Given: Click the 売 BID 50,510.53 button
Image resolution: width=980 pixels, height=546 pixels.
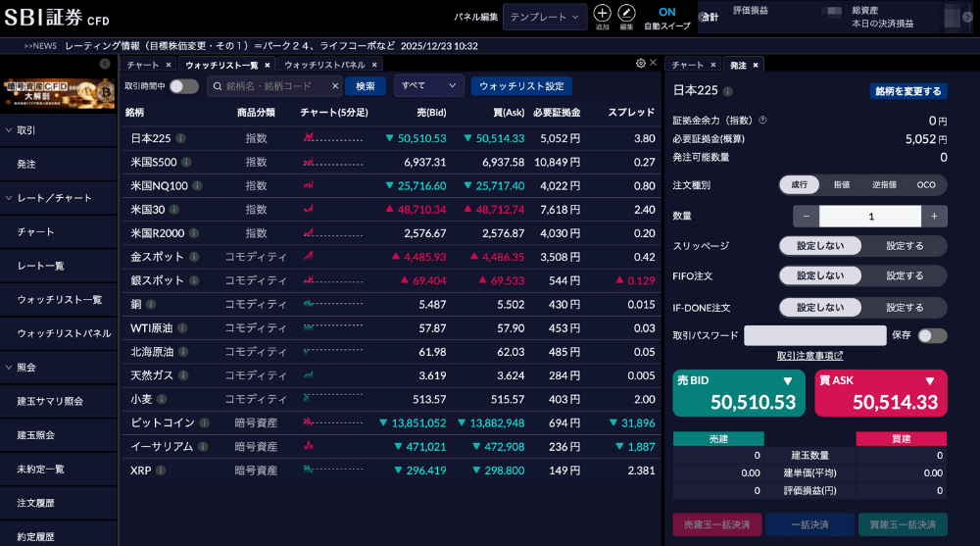Looking at the screenshot, I should [x=737, y=393].
